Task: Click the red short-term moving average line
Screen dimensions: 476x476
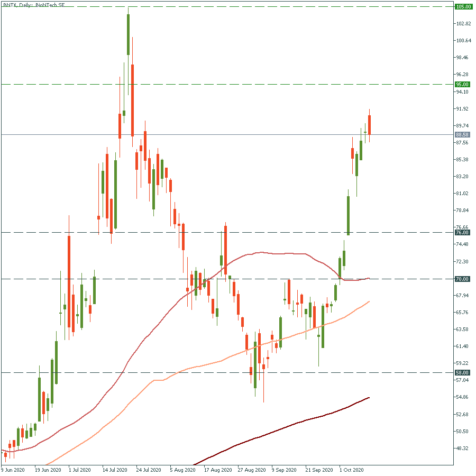Action: pyautogui.click(x=275, y=254)
